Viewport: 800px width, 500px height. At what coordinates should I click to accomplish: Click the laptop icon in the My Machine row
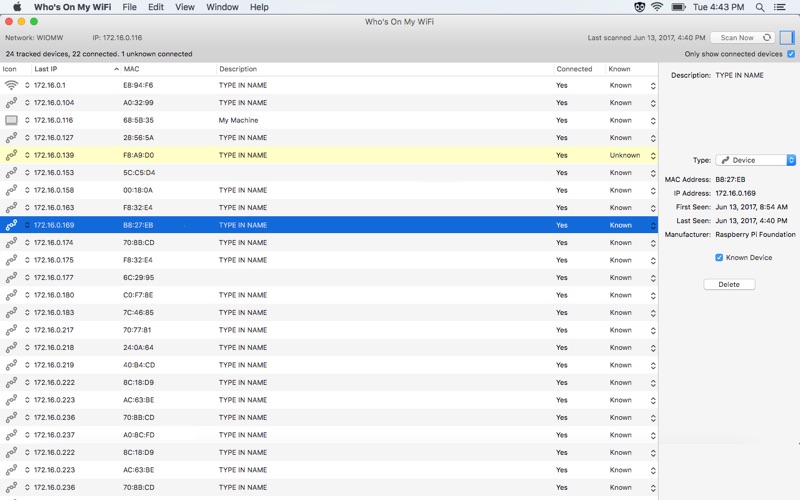click(x=11, y=120)
